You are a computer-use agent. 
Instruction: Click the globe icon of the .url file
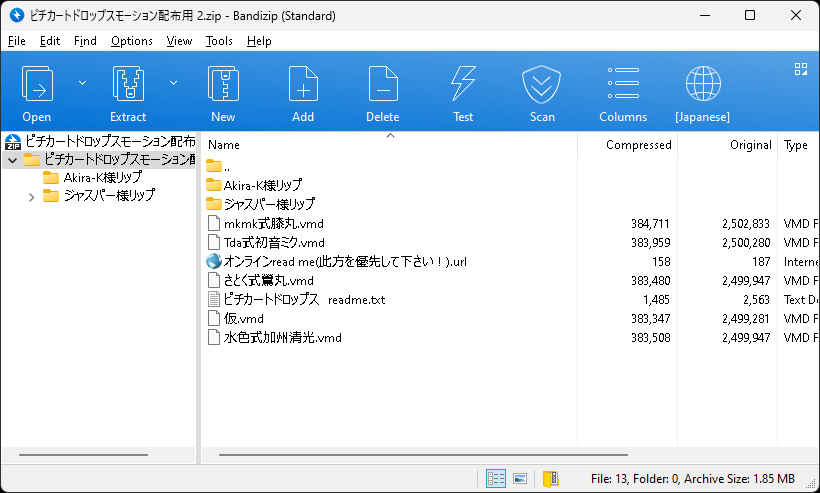(214, 261)
